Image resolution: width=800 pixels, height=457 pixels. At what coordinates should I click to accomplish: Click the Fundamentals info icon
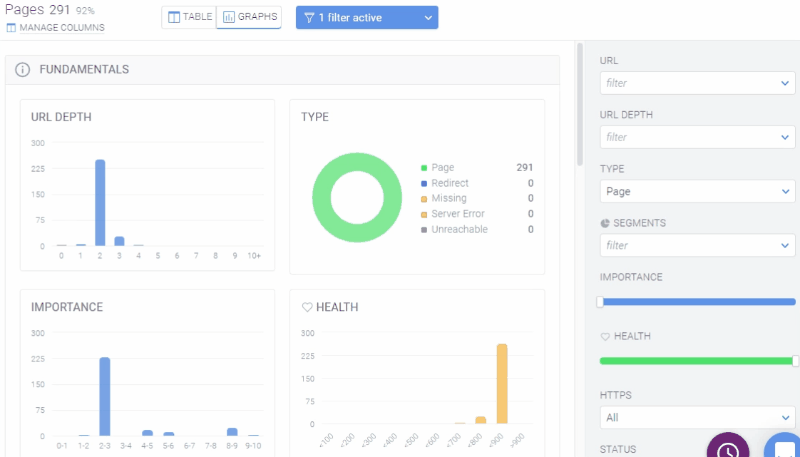22,69
